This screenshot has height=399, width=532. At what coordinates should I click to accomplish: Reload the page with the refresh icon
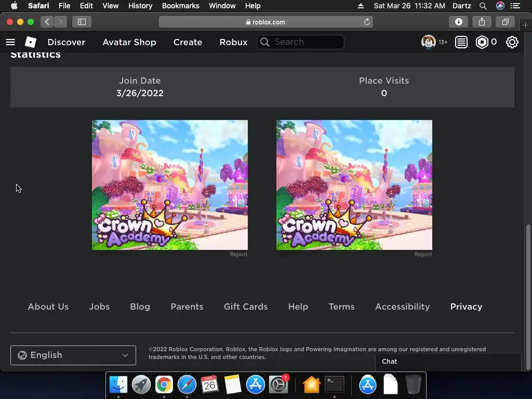[367, 22]
